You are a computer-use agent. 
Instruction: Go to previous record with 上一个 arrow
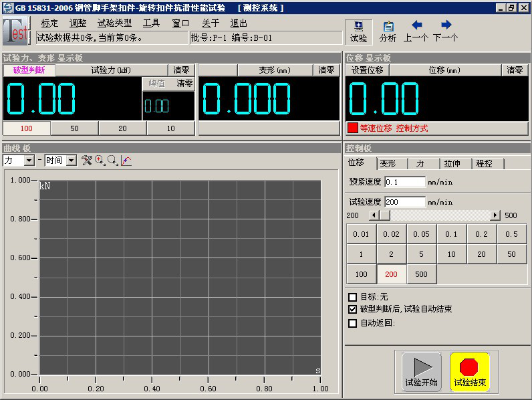click(x=416, y=31)
